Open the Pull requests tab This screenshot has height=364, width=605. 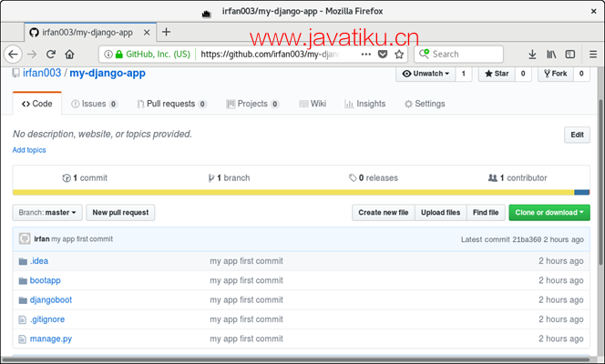[171, 104]
